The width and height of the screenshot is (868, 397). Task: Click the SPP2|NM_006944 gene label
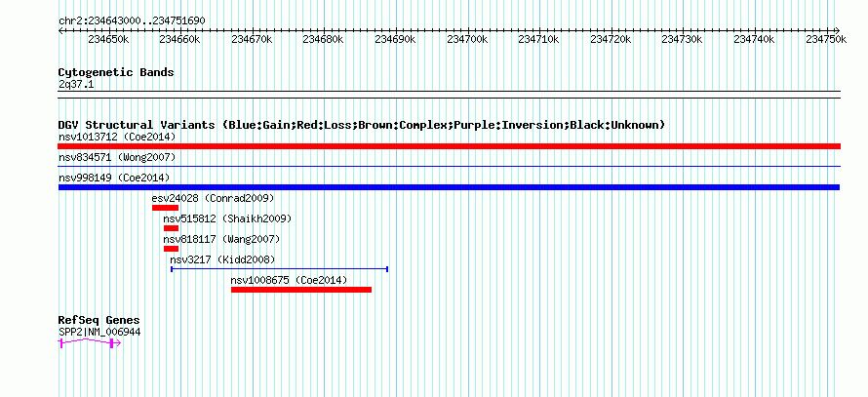[x=99, y=333]
